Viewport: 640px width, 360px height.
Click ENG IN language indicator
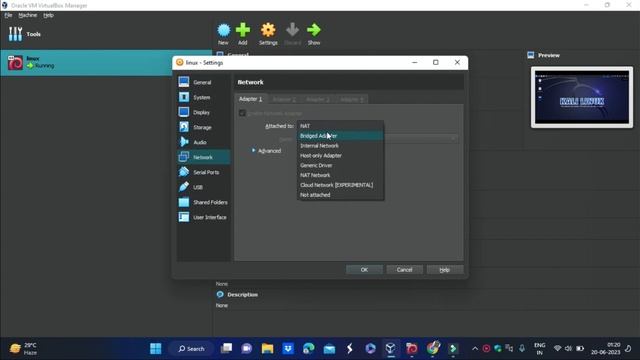point(540,349)
